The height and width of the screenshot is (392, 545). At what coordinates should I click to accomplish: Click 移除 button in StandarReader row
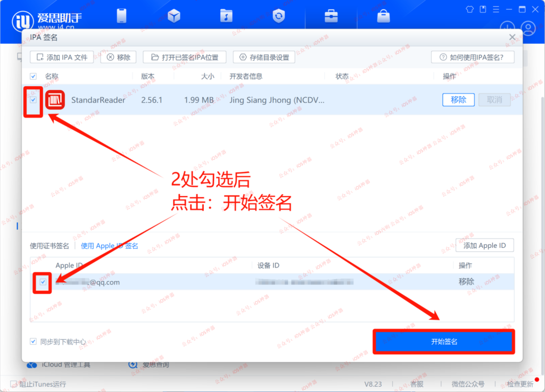(x=458, y=100)
